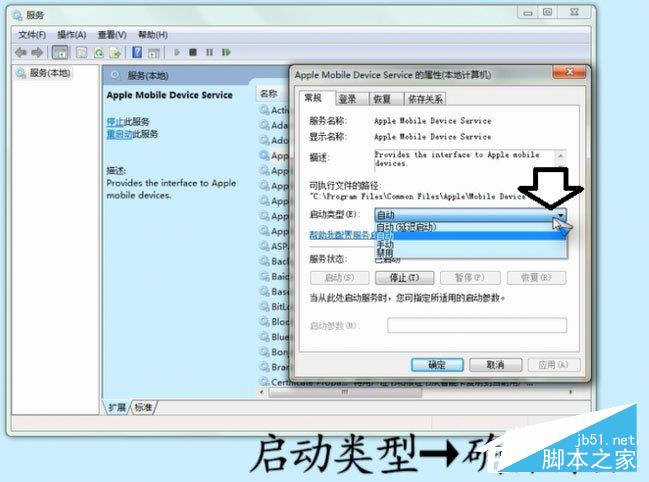Screen dimensions: 649x482
Task: Select the Baid service row icon
Action: (x=264, y=276)
